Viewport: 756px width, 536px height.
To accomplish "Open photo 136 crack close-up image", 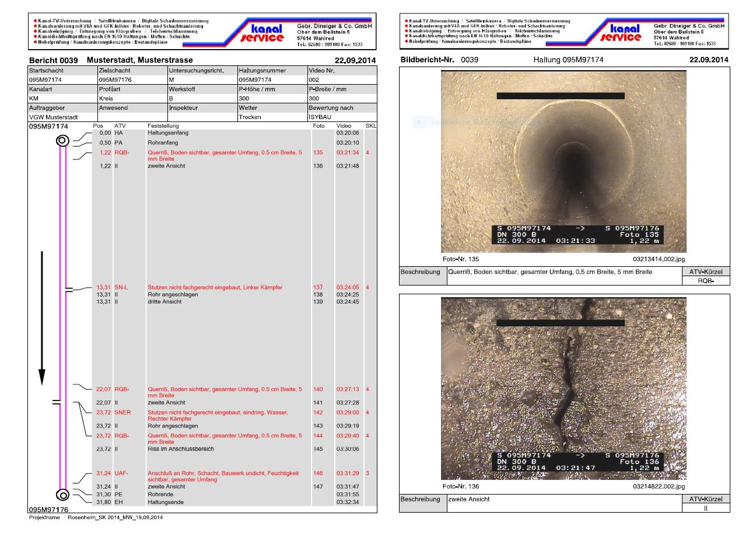I will pyautogui.click(x=563, y=388).
